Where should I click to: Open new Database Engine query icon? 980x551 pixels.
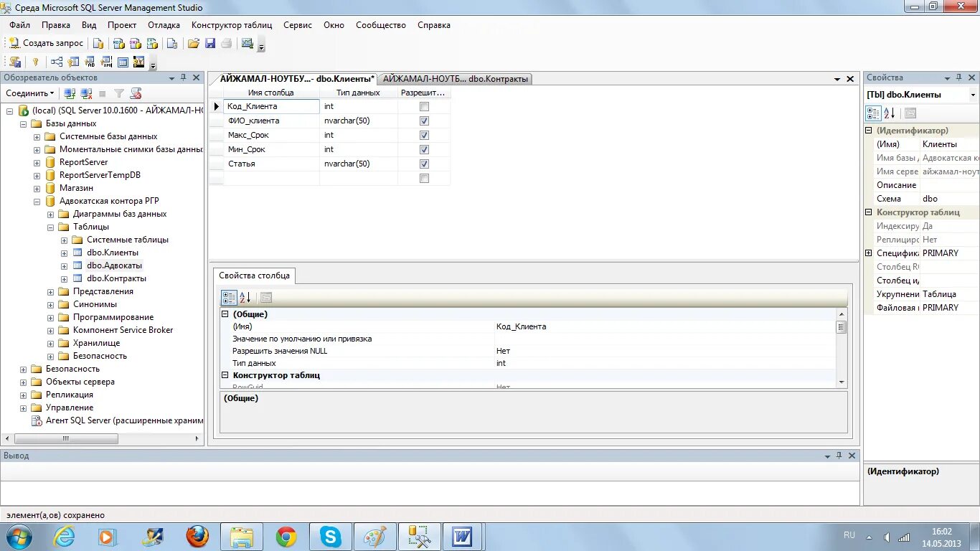[98, 43]
